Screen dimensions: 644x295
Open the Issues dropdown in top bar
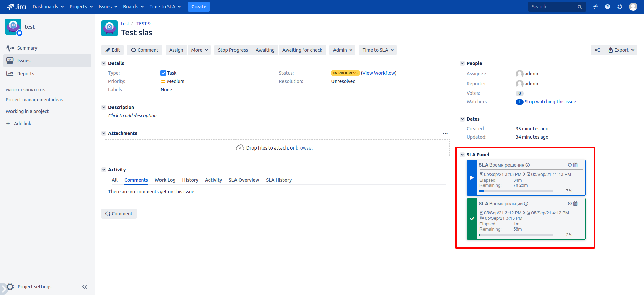tap(108, 7)
